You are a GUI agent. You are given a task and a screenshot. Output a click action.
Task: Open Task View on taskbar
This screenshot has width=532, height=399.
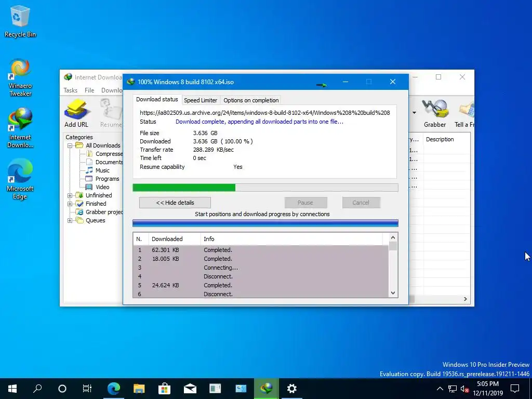click(87, 389)
